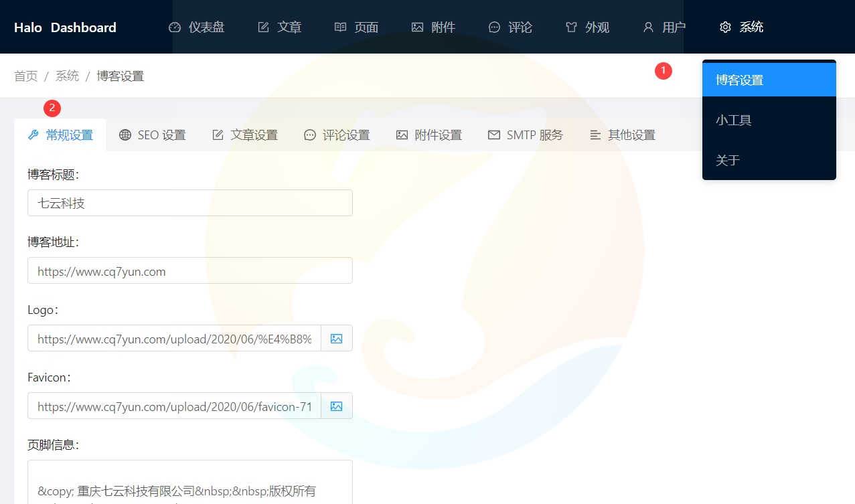Click the Logo field label
The height and width of the screenshot is (504, 855).
coord(44,310)
